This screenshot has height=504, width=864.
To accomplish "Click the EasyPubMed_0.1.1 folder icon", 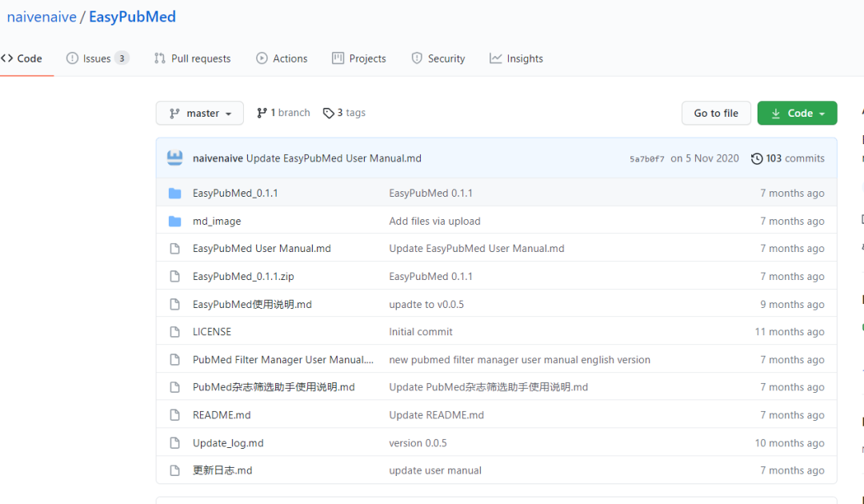I will point(174,194).
